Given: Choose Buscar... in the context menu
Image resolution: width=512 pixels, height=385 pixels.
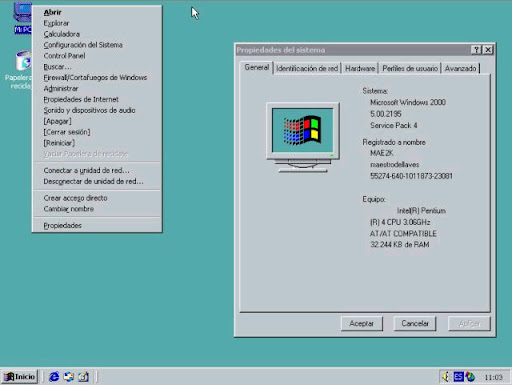Looking at the screenshot, I should point(97,67).
